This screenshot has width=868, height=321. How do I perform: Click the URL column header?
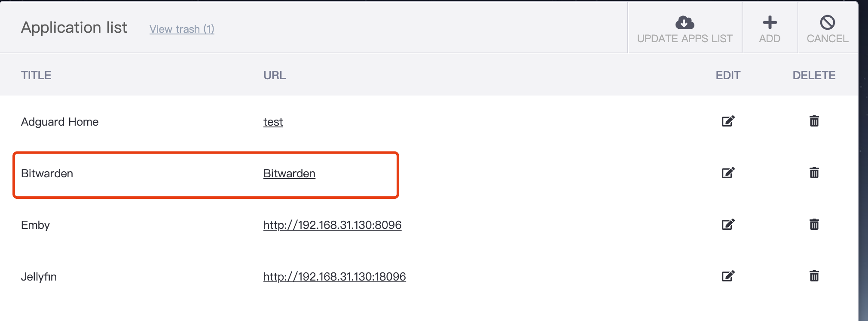coord(275,75)
